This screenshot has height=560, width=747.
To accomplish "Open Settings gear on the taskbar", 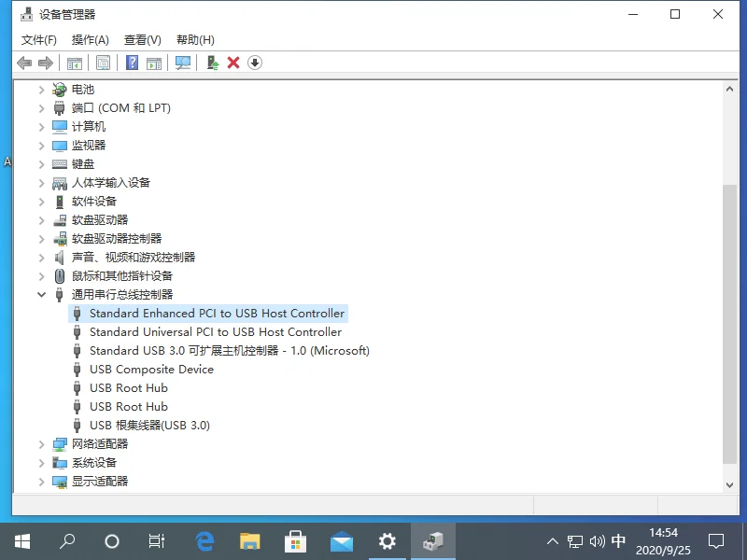I will click(x=387, y=541).
